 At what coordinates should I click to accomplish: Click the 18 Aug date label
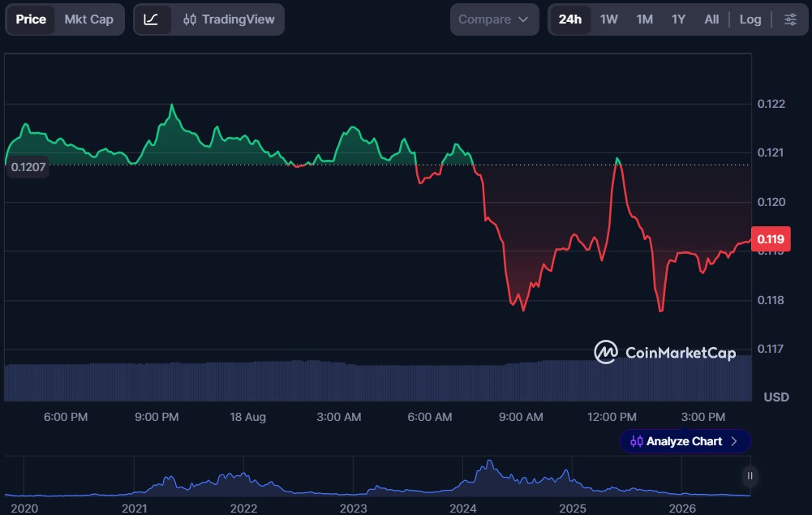[x=247, y=417]
